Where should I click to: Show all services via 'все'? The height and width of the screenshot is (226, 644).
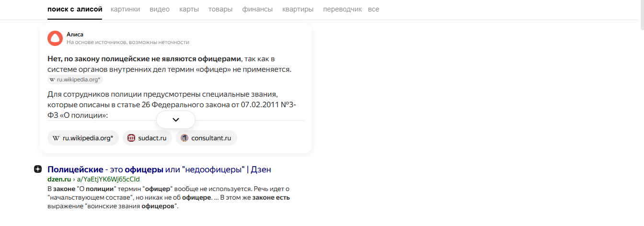coord(373,9)
